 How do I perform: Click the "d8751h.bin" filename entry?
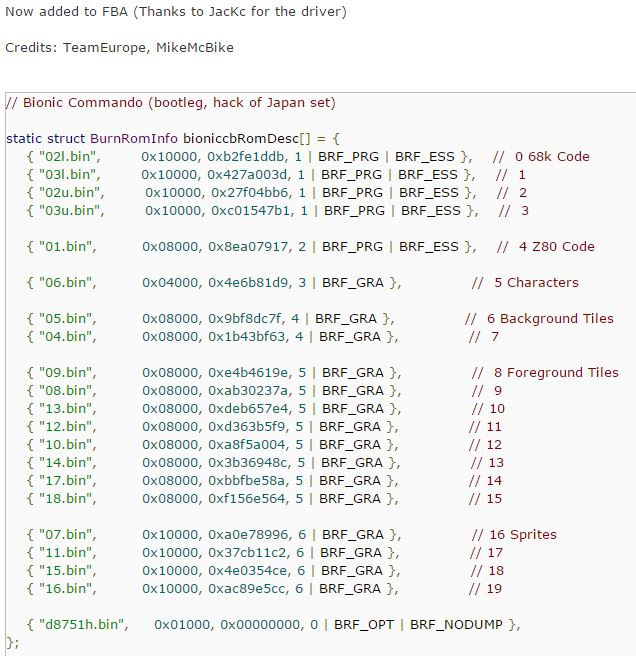81,624
